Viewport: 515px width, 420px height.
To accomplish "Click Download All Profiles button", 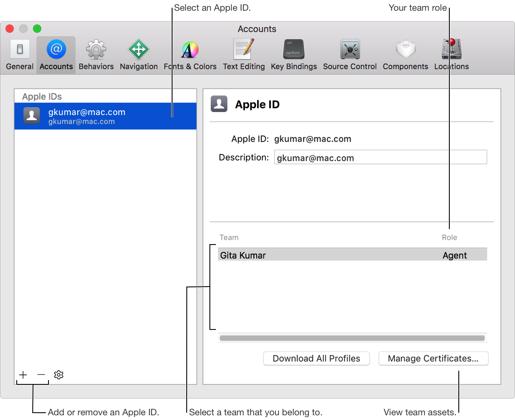I will coord(316,359).
